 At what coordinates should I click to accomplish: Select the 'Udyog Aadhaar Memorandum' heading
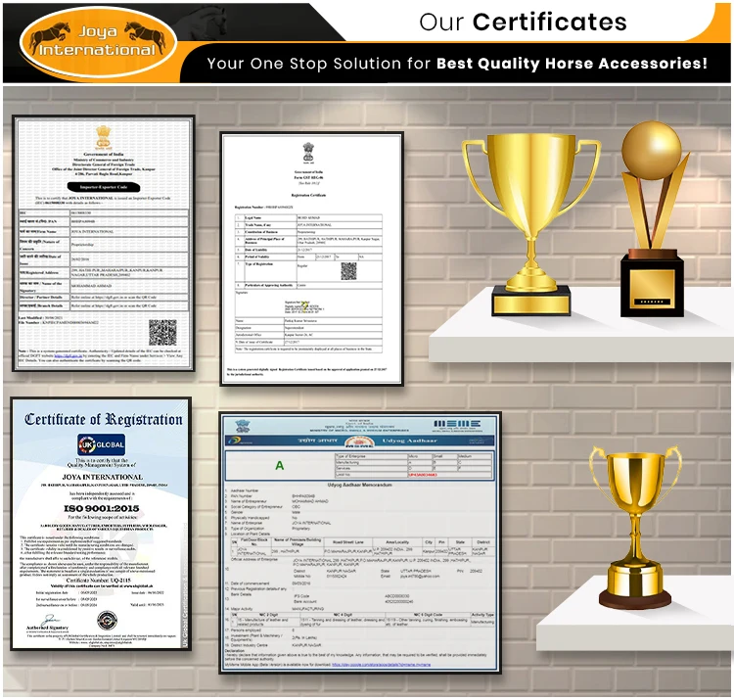pos(359,485)
